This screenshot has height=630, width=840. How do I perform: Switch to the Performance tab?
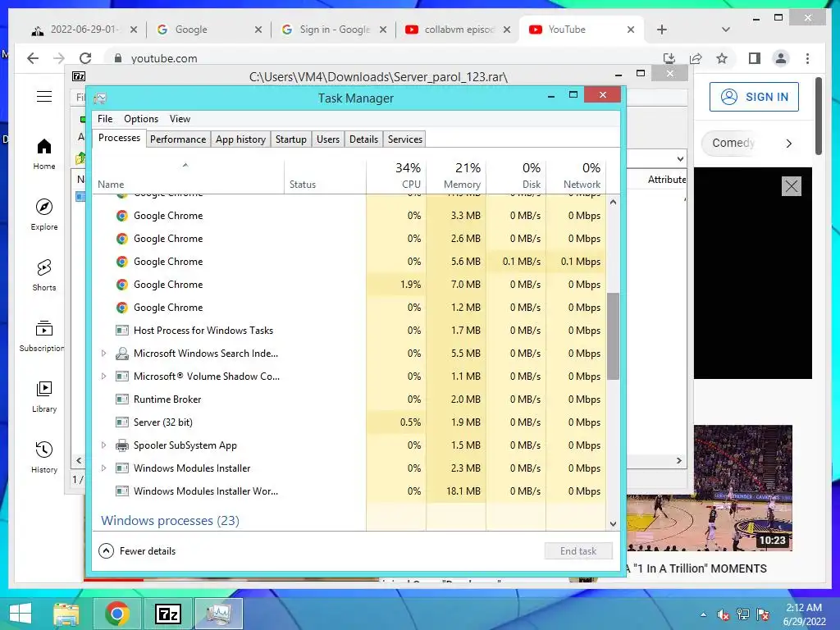click(178, 139)
